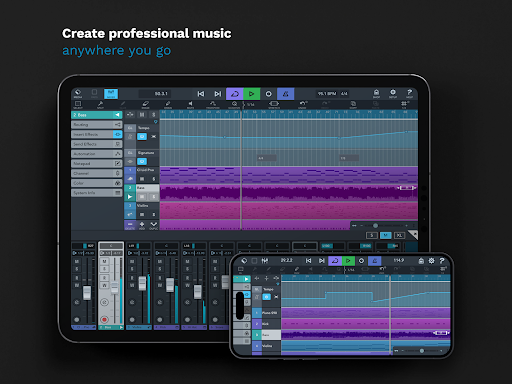
Task: Open the Shop bag icon on tablet
Action: [376, 93]
